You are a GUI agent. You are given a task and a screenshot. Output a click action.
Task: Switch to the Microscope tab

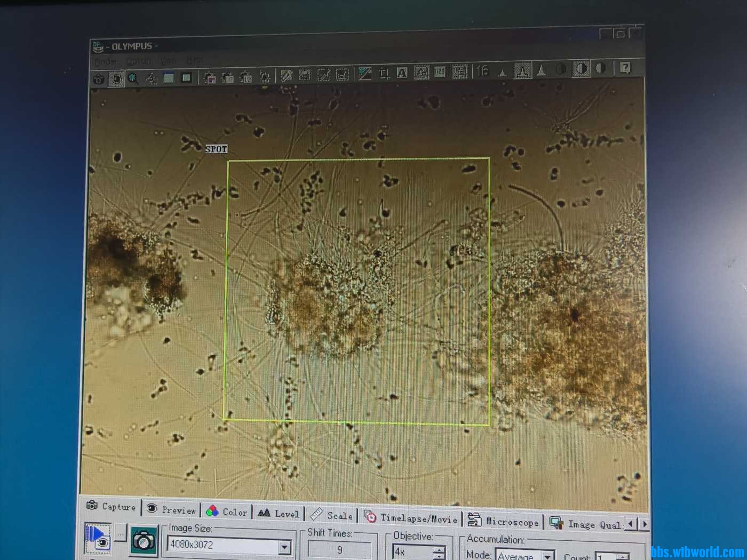503,521
